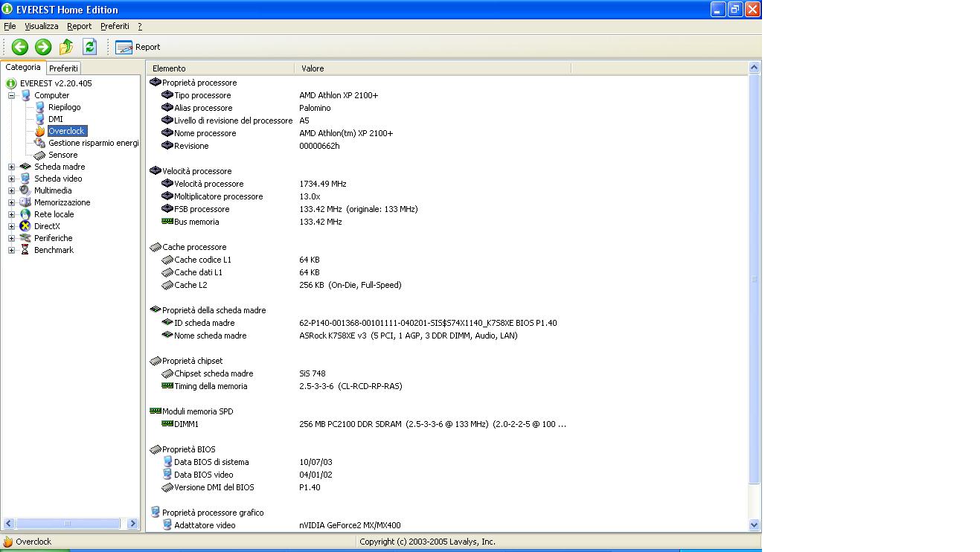
Task: Open the Preferiti menu
Action: click(x=115, y=26)
